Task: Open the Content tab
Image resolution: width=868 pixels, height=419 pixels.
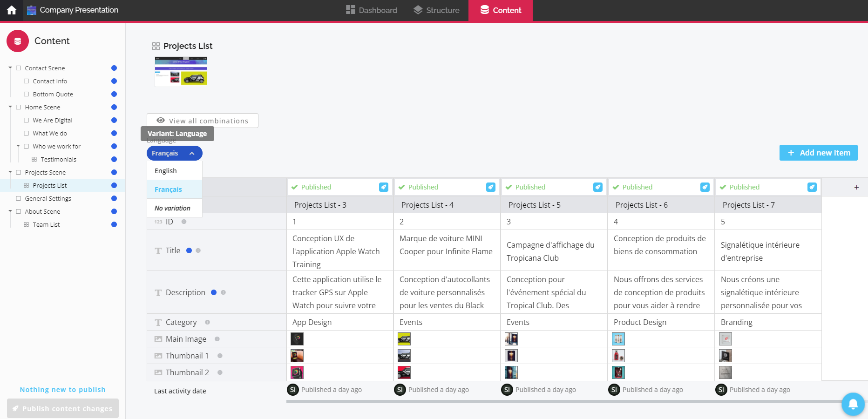Action: 501,10
